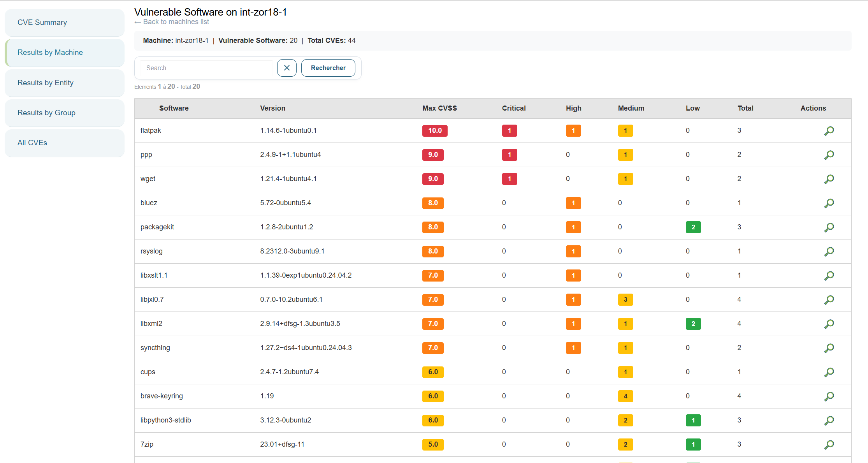The height and width of the screenshot is (463, 868).
Task: Open syncthing details magnifier icon
Action: pos(829,348)
